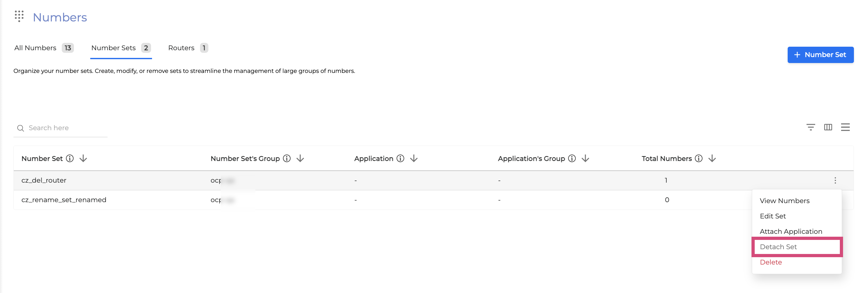This screenshot has height=293, width=868.
Task: Select View Numbers from the context menu
Action: click(x=784, y=201)
